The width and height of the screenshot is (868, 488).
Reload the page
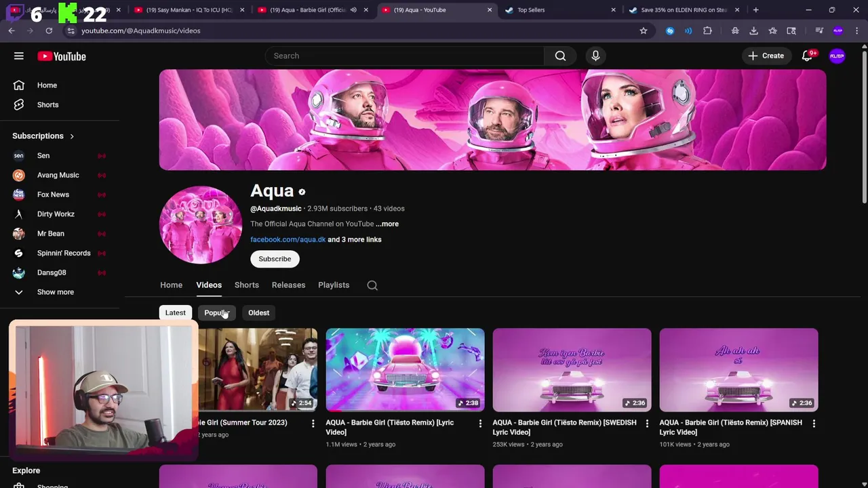point(49,30)
